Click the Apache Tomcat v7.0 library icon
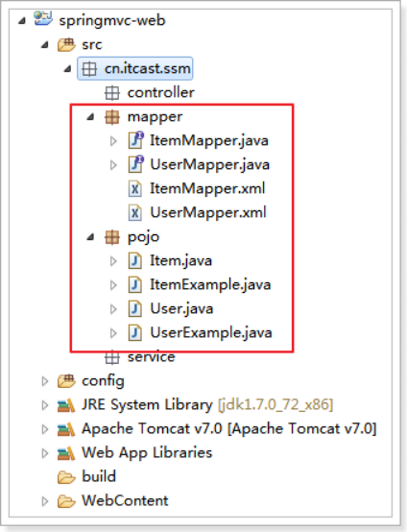The height and width of the screenshot is (532, 407). pos(66,429)
